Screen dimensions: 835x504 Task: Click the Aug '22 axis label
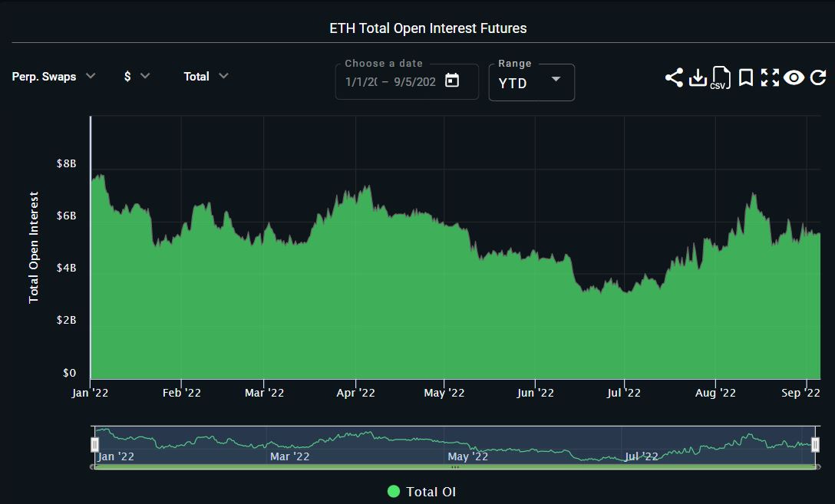(715, 393)
